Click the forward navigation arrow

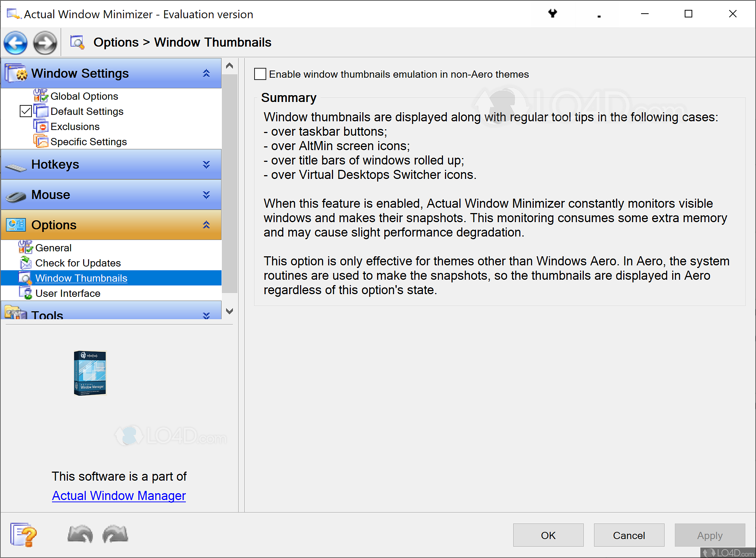45,42
